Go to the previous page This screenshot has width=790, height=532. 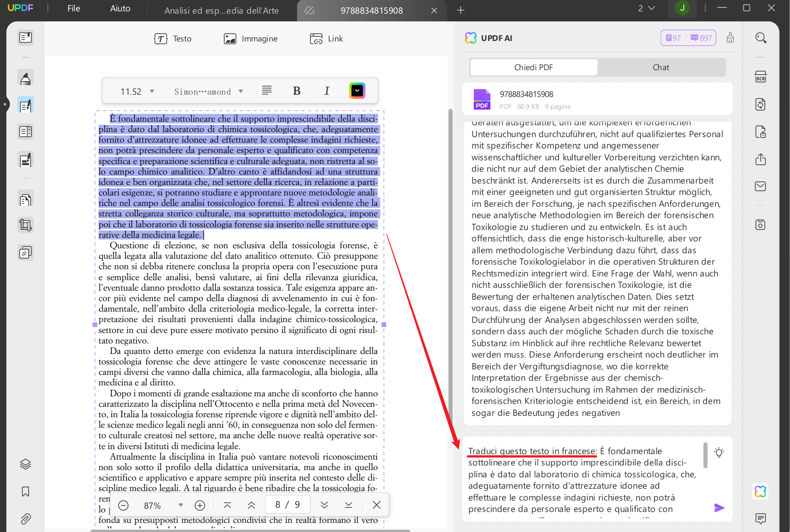(x=251, y=505)
